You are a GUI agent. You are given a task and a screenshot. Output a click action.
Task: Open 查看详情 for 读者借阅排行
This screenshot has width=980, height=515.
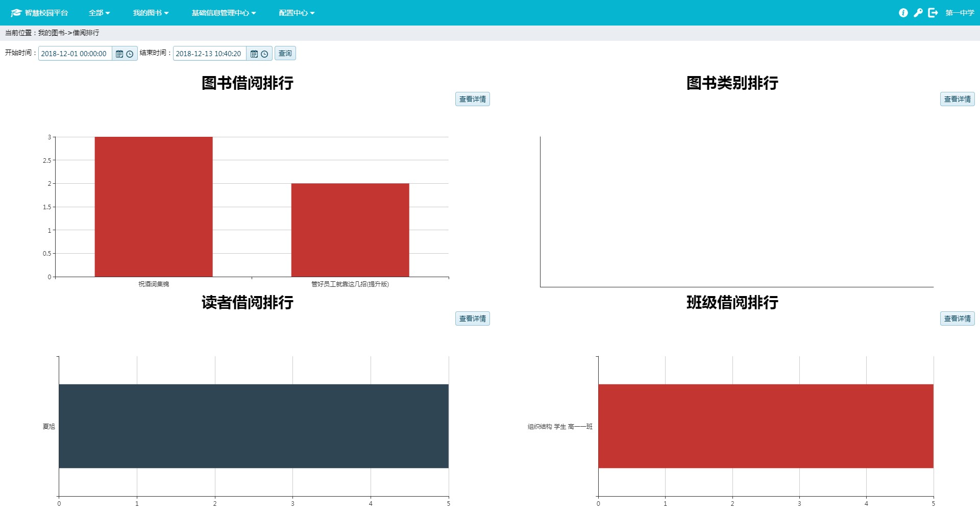pyautogui.click(x=472, y=318)
